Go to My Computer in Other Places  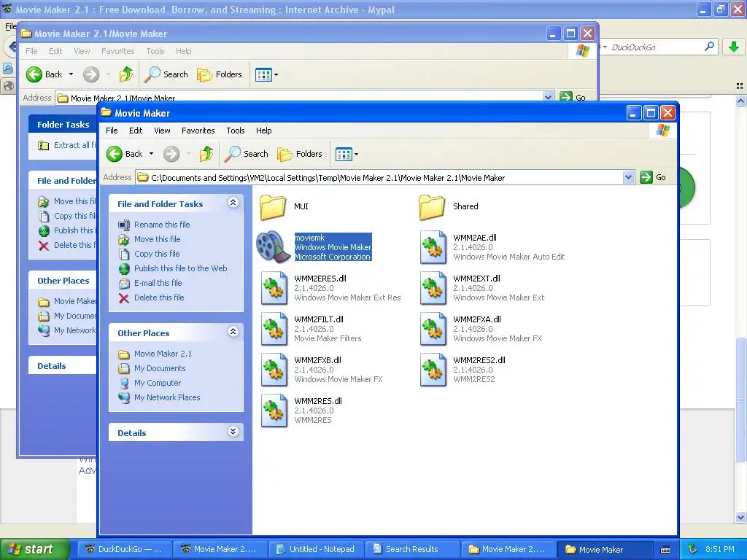pyautogui.click(x=158, y=383)
